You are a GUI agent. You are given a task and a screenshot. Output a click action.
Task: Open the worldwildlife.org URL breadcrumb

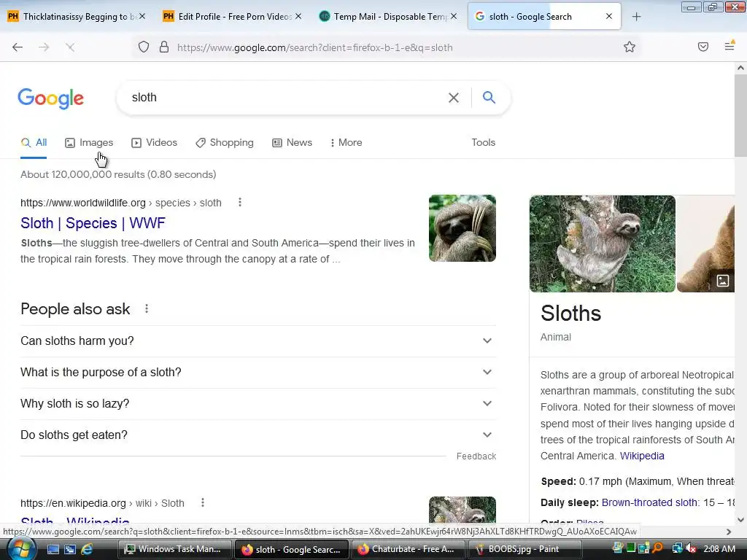tap(120, 203)
